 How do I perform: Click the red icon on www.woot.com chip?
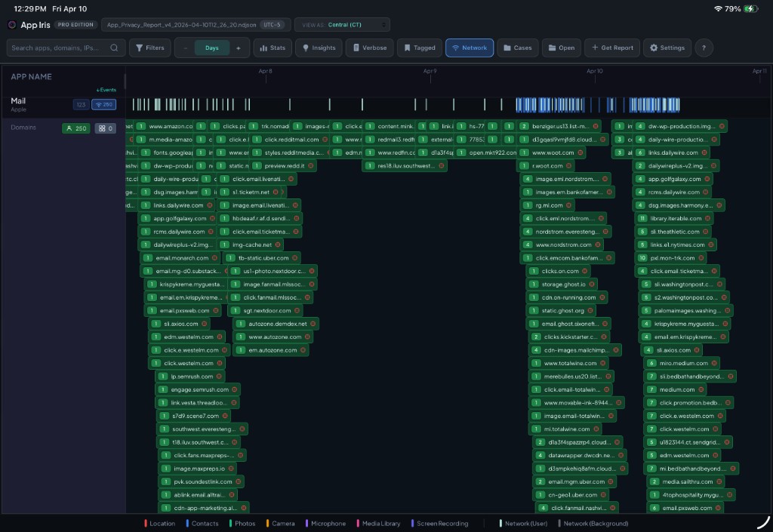tap(581, 152)
